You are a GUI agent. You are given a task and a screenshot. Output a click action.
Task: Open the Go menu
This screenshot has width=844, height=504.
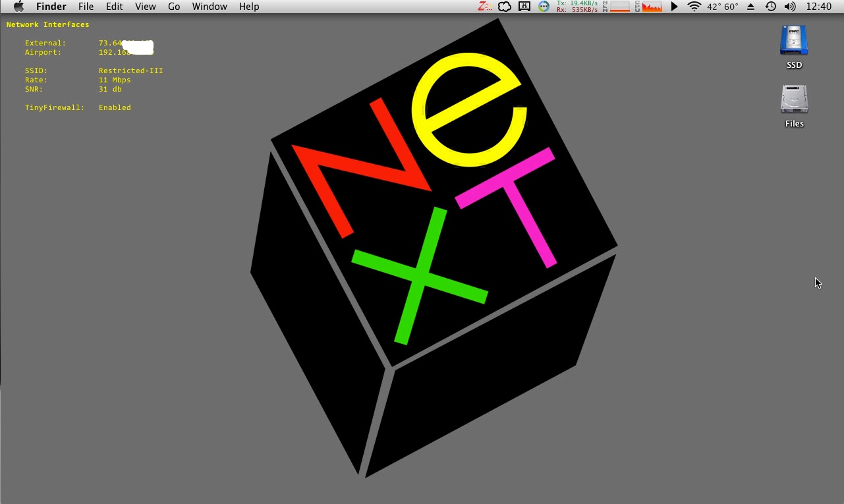tap(174, 7)
